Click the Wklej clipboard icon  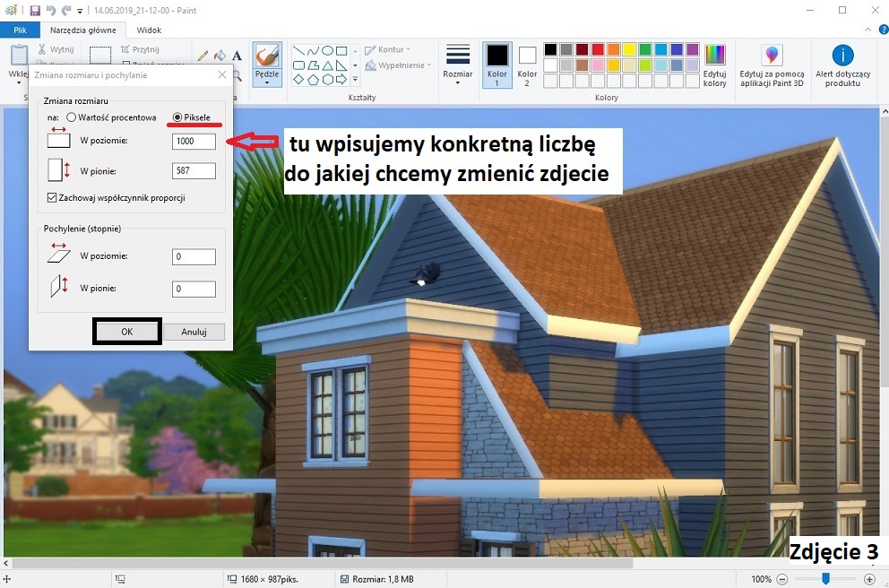point(19,55)
